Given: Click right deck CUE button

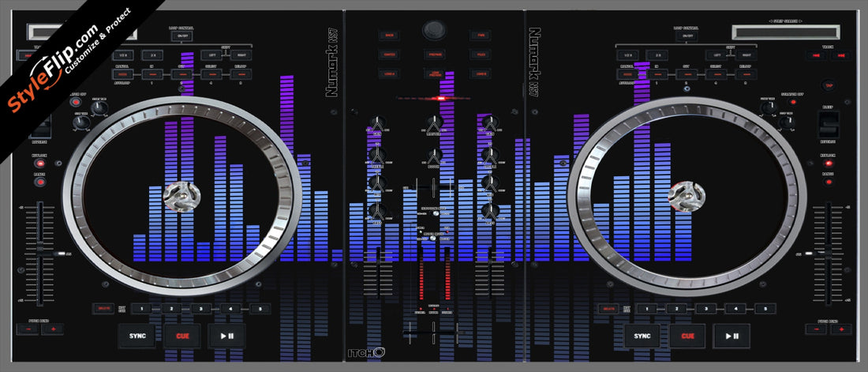Looking at the screenshot, I should [687, 336].
